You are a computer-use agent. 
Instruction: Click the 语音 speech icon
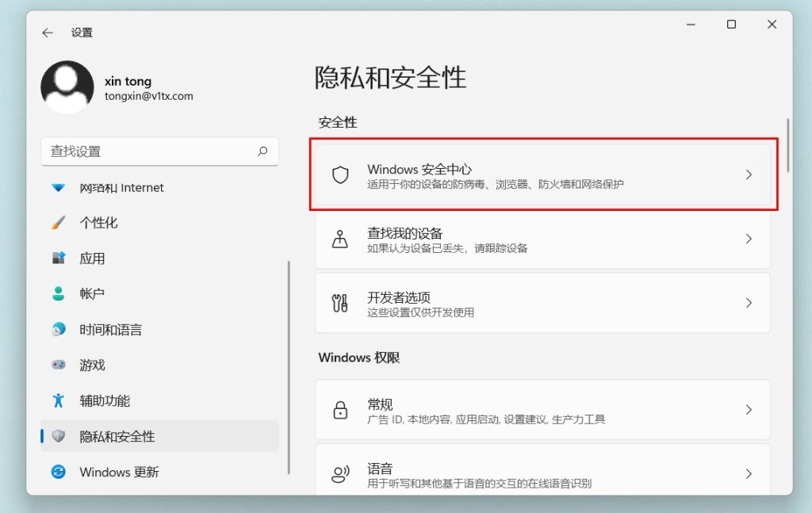[340, 473]
